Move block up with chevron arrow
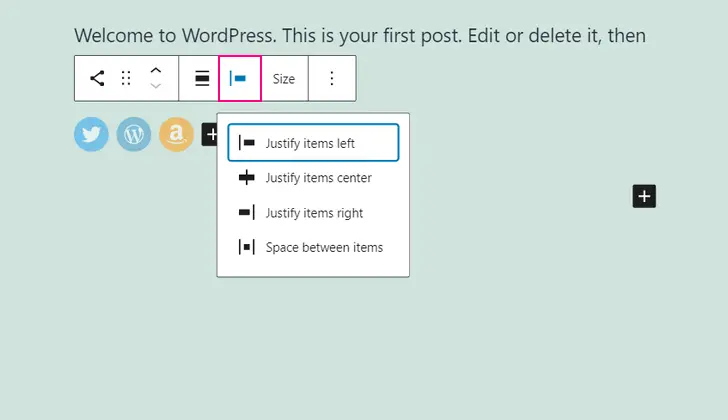 tap(156, 71)
